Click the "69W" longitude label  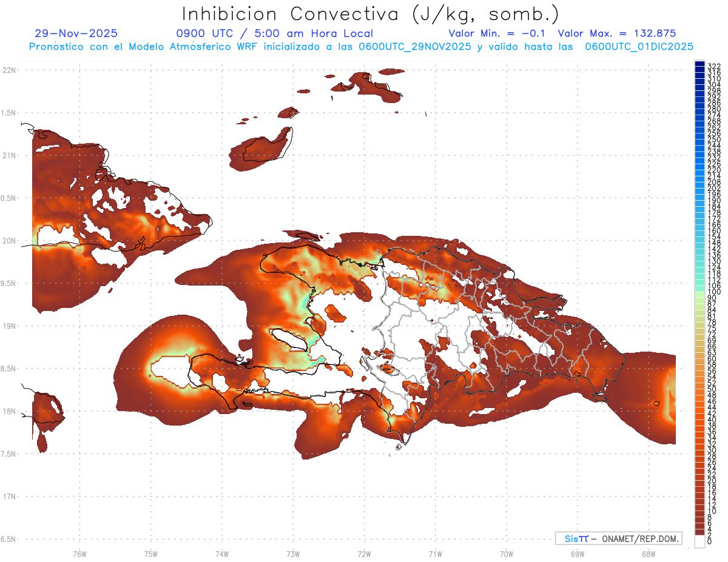coord(578,554)
